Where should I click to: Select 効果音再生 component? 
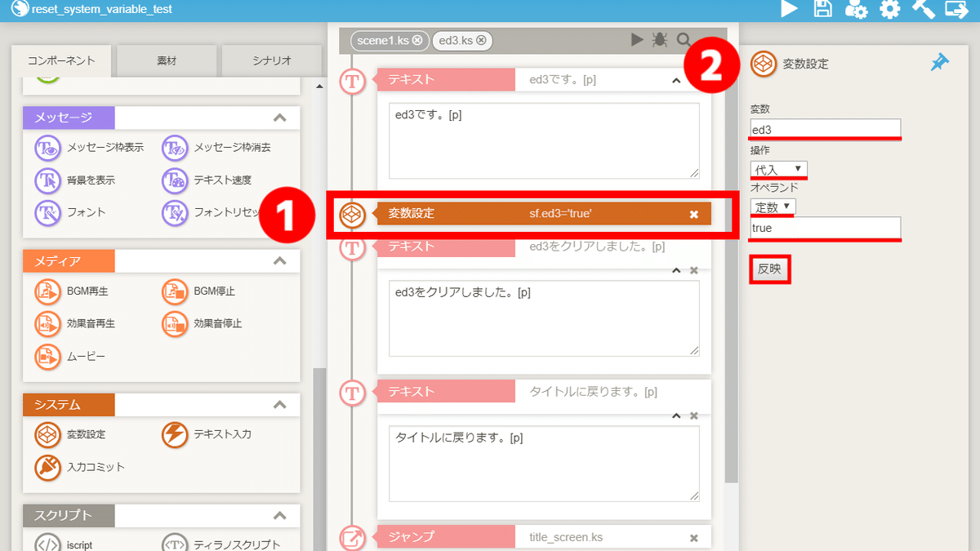coord(75,323)
